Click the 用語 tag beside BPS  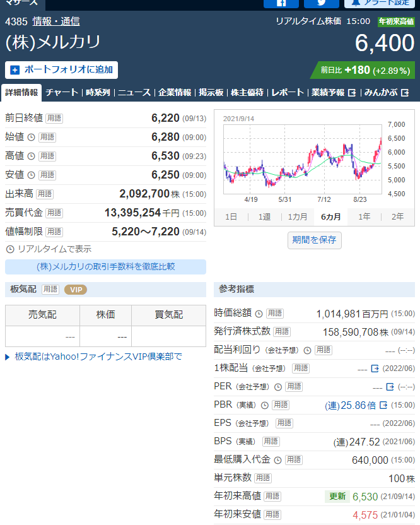coord(271,442)
